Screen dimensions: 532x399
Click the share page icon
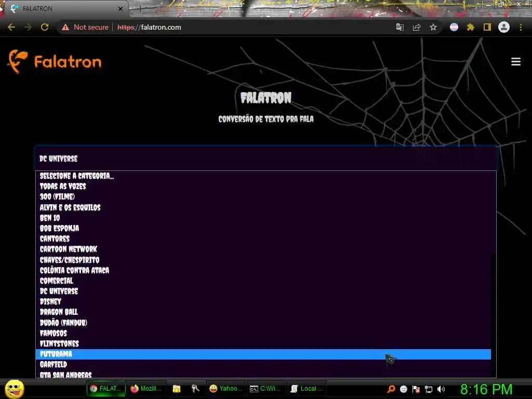coord(417,27)
